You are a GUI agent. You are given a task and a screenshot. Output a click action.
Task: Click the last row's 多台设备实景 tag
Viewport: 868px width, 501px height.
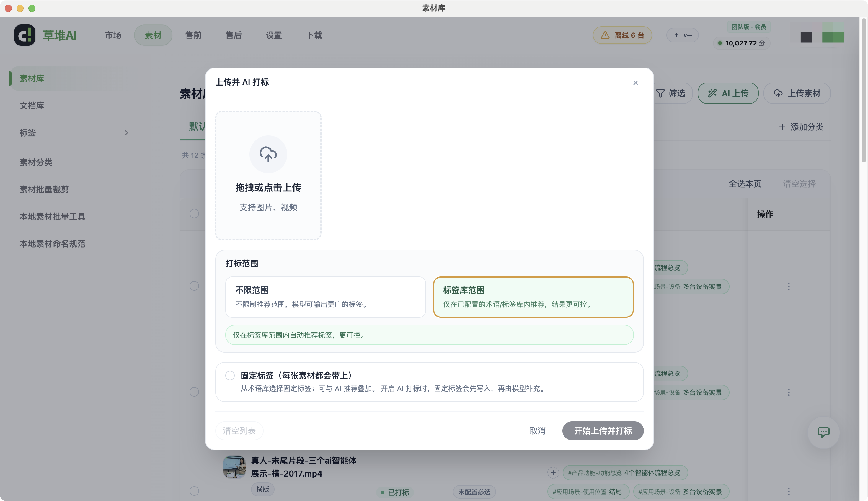[681, 492]
